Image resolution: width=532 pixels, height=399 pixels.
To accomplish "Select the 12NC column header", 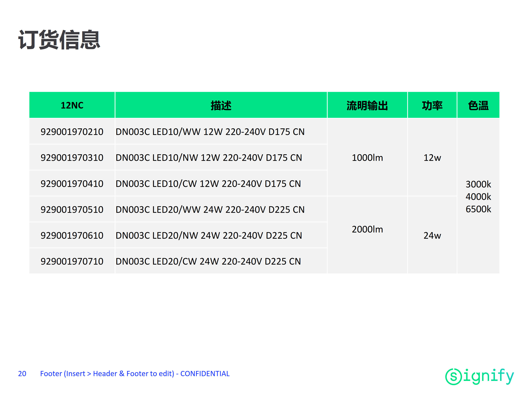I will pyautogui.click(x=72, y=105).
